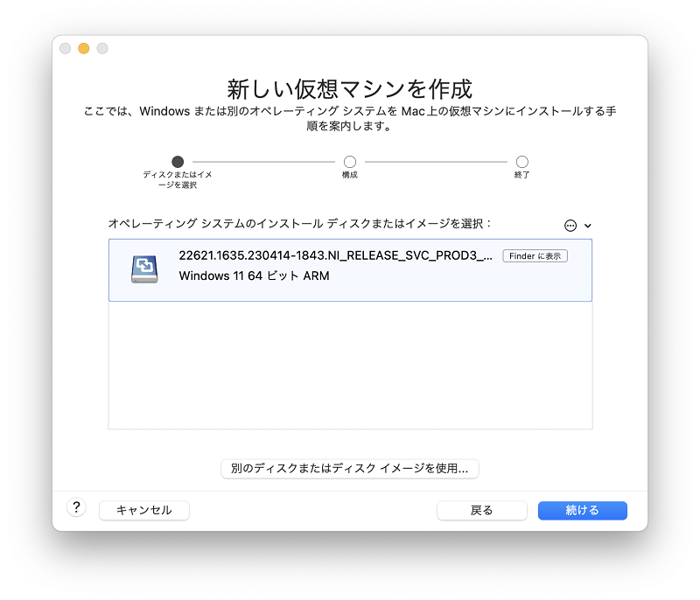Click the ディスクまたはイメージを選択 step indicator
Image resolution: width=700 pixels, height=600 pixels.
(x=178, y=162)
